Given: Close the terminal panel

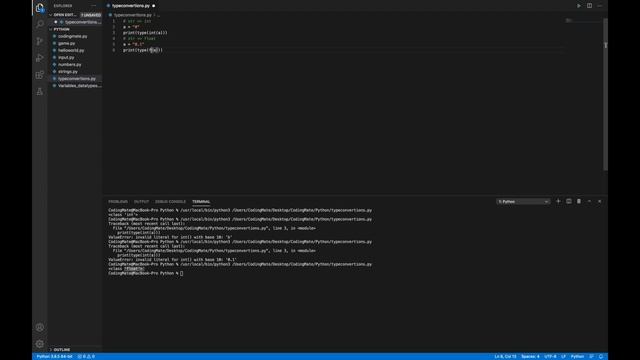Looking at the screenshot, I should click(x=600, y=201).
